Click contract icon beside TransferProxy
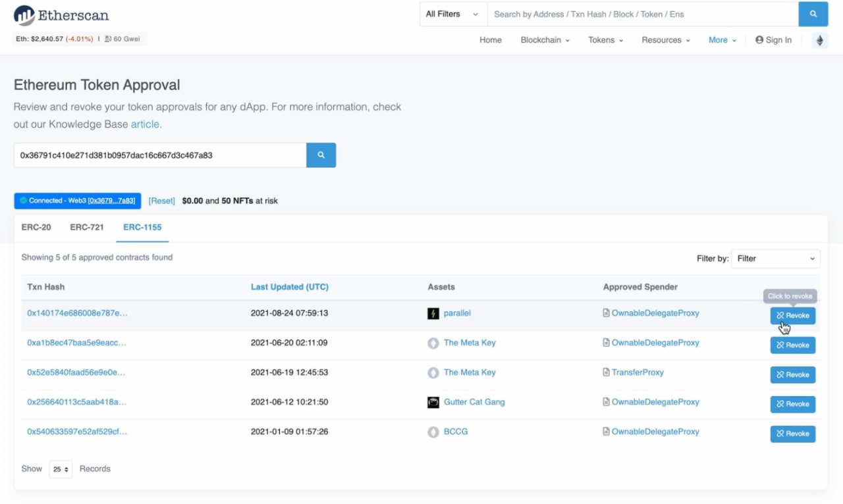This screenshot has width=843, height=504. 606,372
